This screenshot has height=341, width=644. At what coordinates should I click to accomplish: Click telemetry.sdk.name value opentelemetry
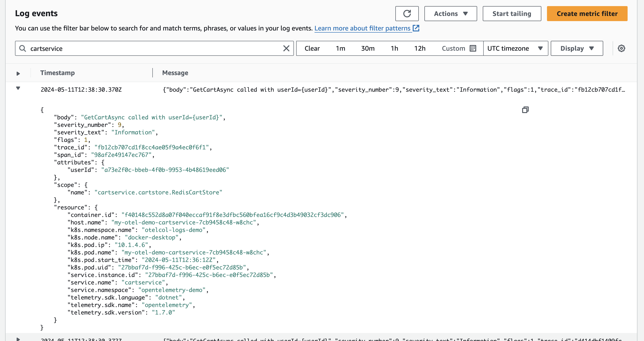[x=167, y=305]
